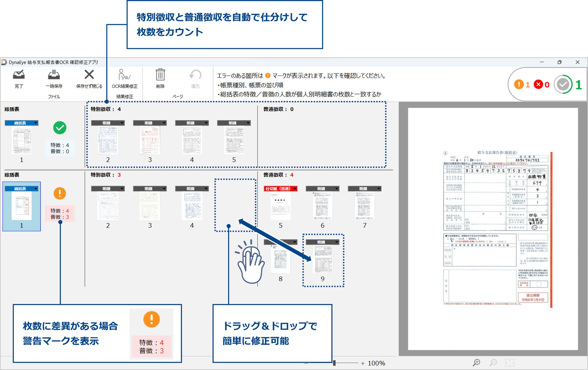Click the 結果修正 ribbon group label
Viewport: 588px width, 370px height.
(x=124, y=96)
